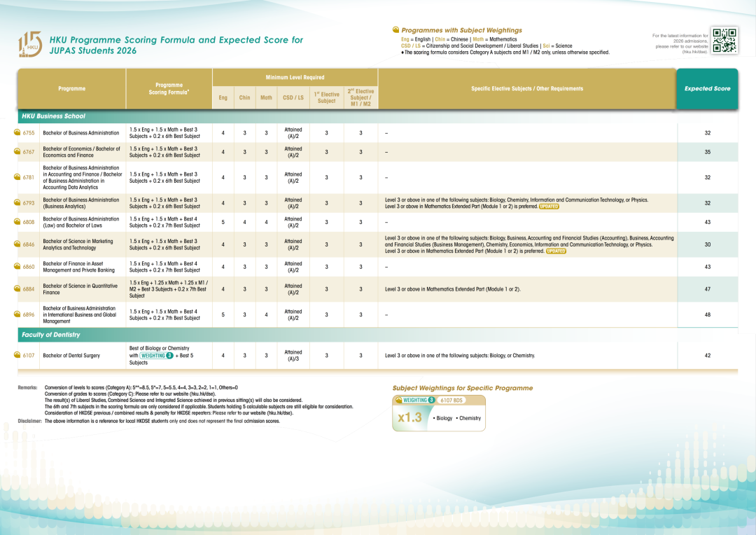Screen dimensions: 756x535
Task: Click HKU Programme Scoring Formula page title
Action: click(x=176, y=45)
